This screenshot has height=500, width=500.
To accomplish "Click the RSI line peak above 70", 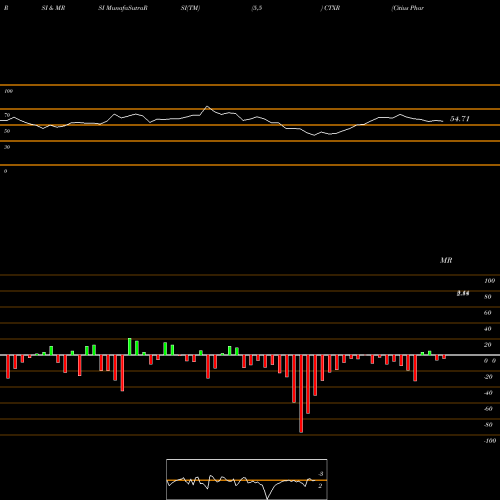I will [207, 107].
